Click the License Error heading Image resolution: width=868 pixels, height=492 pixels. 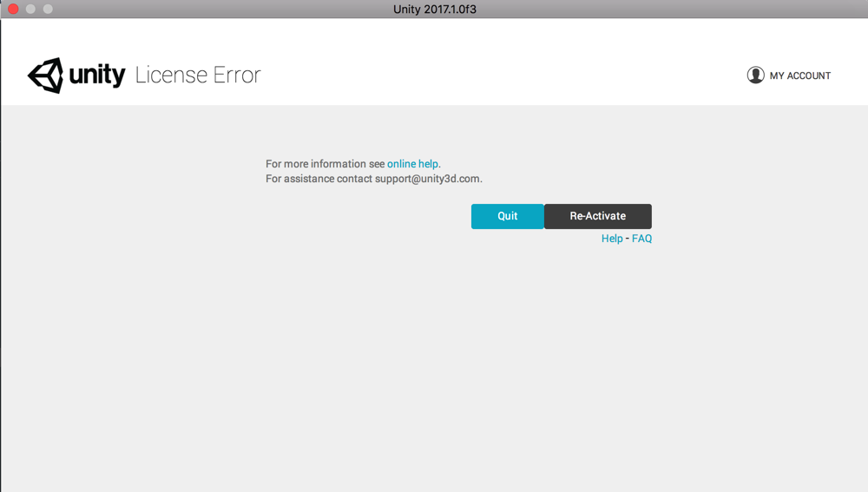[198, 75]
